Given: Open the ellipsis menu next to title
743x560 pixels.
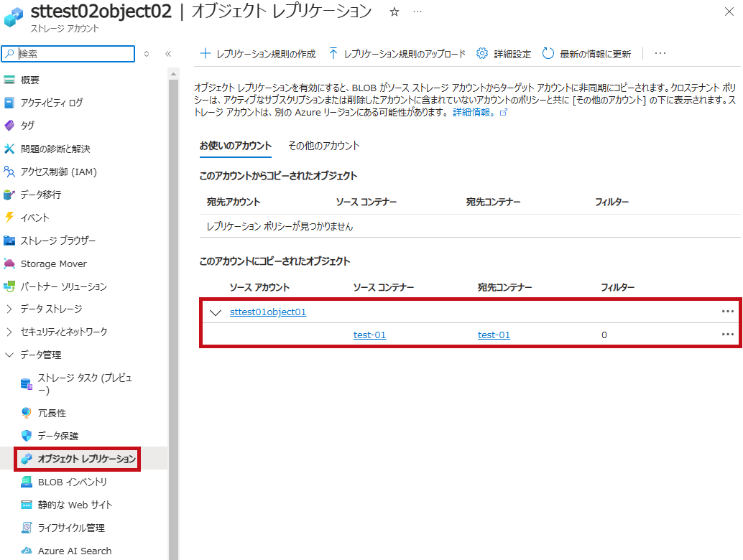Looking at the screenshot, I should point(417,11).
